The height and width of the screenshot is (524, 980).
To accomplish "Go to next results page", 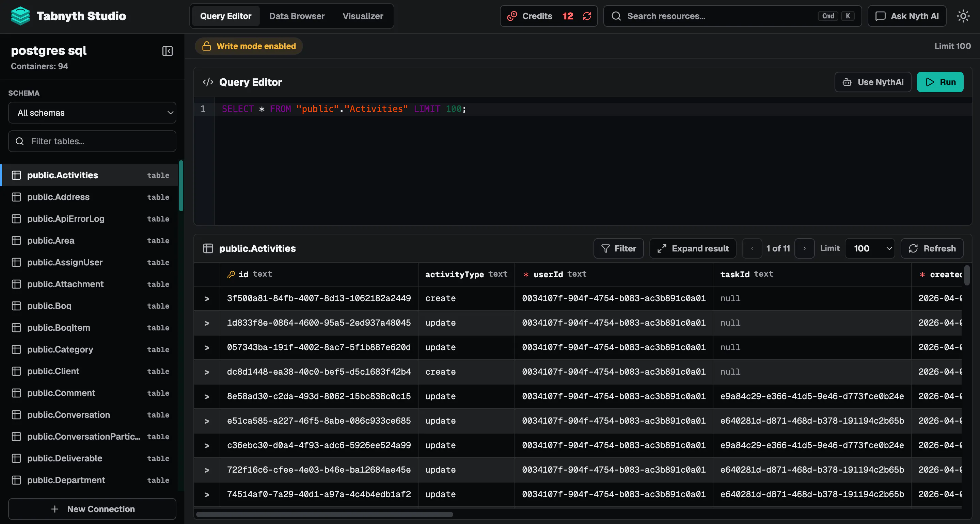I will (x=804, y=248).
